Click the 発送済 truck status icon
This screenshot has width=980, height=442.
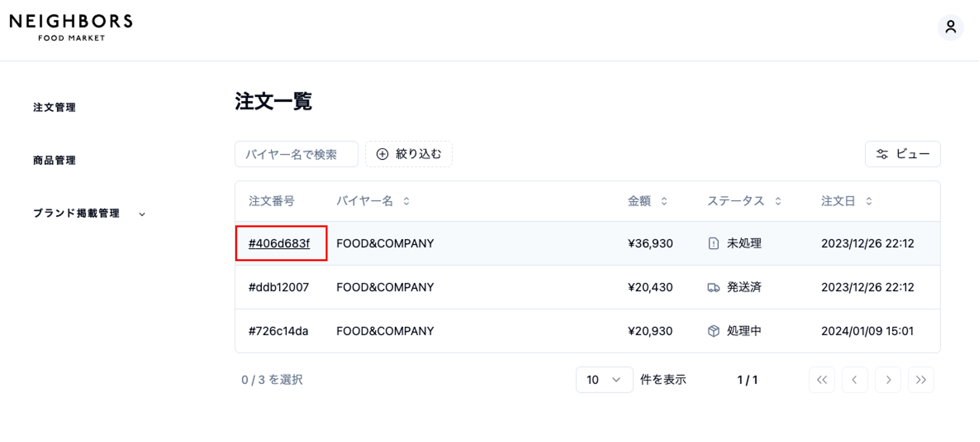(x=713, y=288)
